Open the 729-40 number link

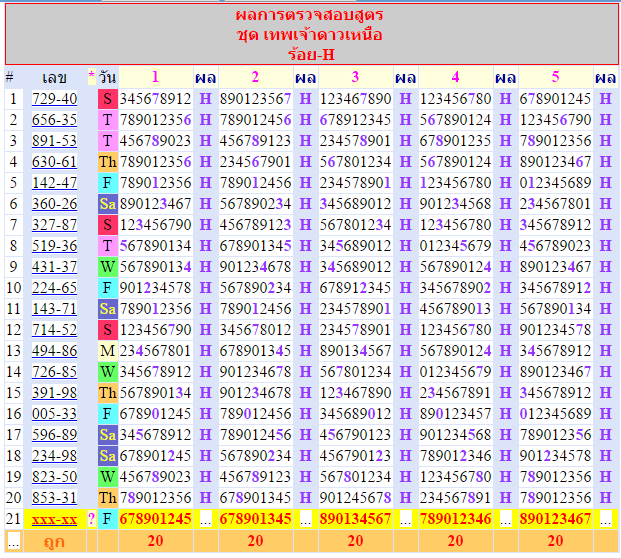pyautogui.click(x=54, y=99)
